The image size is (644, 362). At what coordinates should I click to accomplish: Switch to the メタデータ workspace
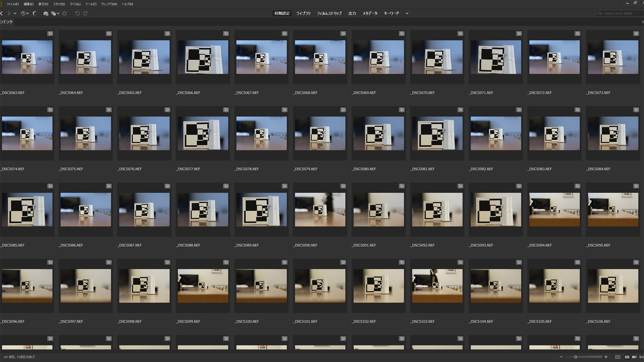(x=370, y=13)
